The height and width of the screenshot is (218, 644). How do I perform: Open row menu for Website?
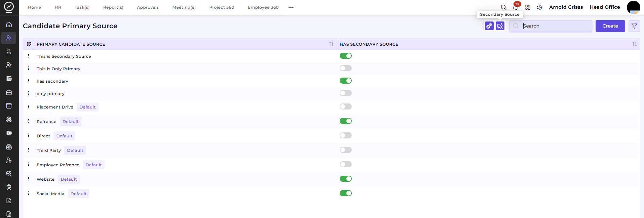coord(29,179)
